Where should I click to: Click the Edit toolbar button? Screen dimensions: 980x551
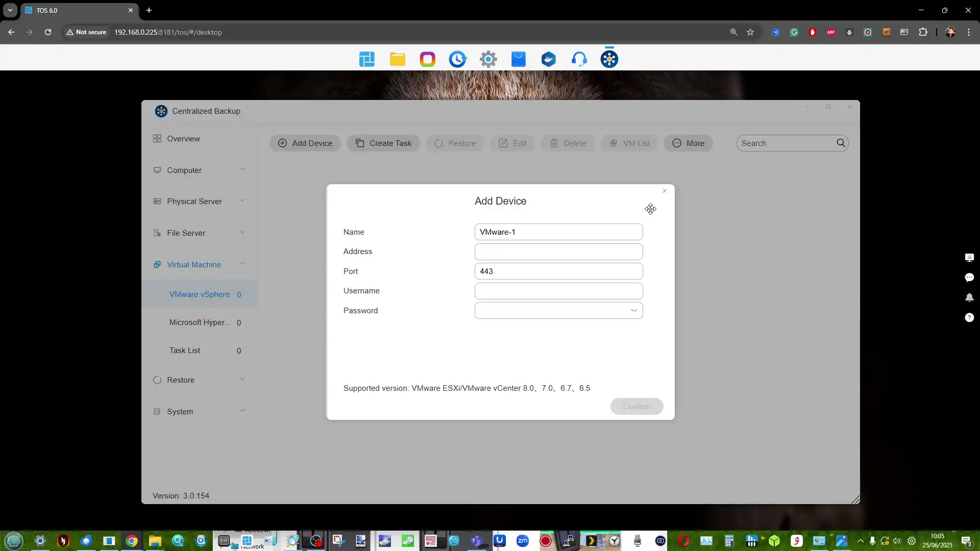(x=512, y=143)
